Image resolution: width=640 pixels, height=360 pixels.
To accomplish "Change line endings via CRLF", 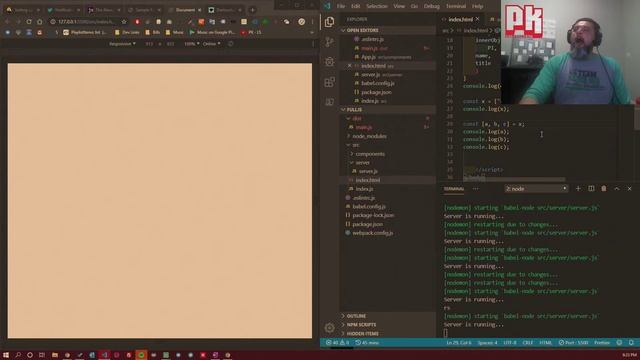I will (528, 343).
